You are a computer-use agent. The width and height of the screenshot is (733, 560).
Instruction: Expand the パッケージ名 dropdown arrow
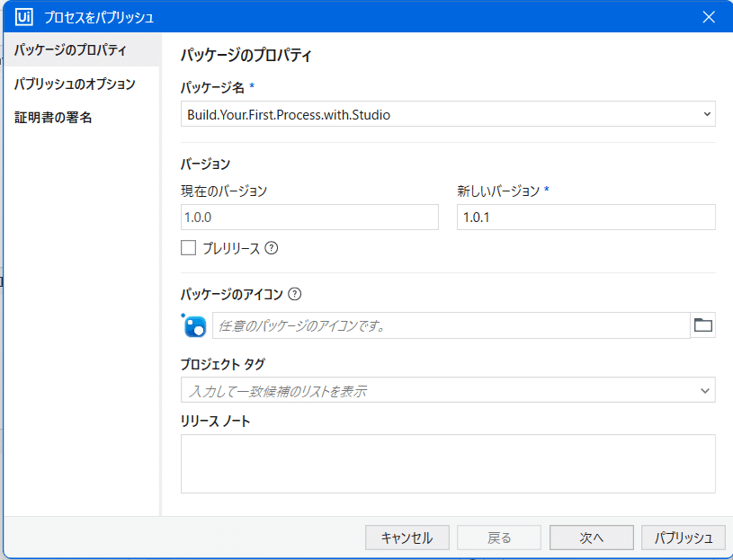point(706,114)
